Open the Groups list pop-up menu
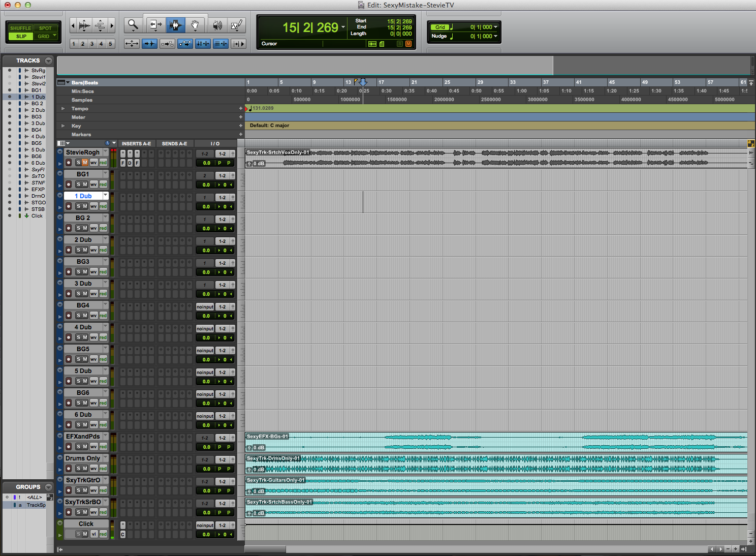Viewport: 756px width, 556px height. click(x=49, y=487)
